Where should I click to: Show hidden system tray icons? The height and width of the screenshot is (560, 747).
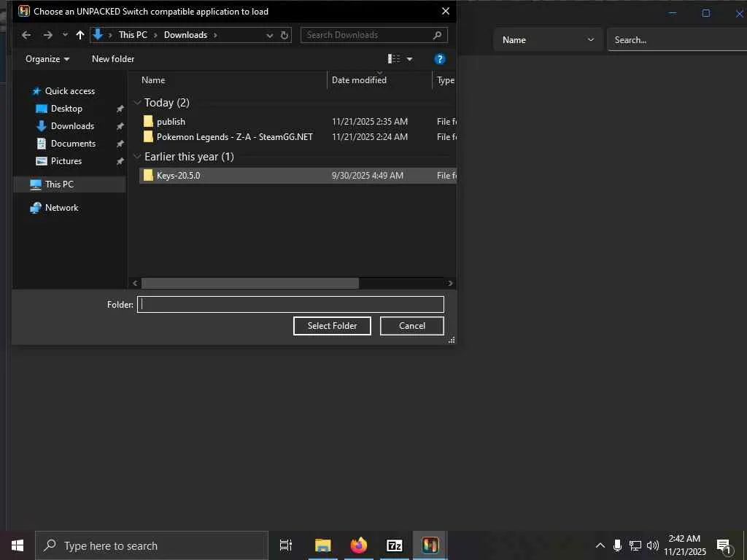click(x=600, y=545)
